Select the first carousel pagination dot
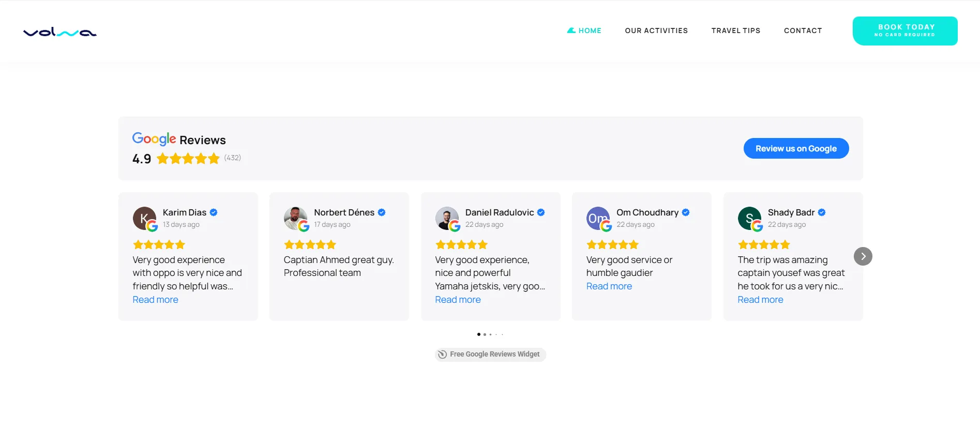Screen dimensions: 980x432 pyautogui.click(x=479, y=334)
